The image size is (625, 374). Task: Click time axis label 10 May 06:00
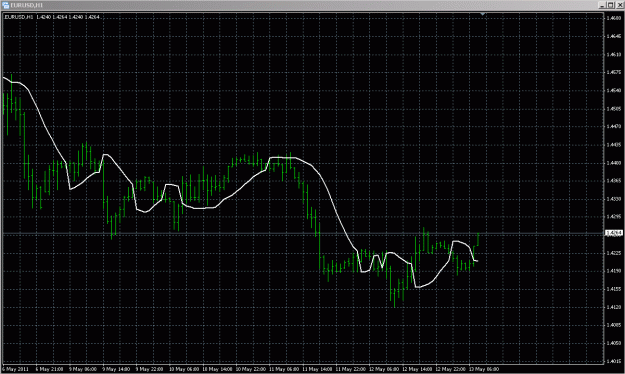[x=184, y=369]
